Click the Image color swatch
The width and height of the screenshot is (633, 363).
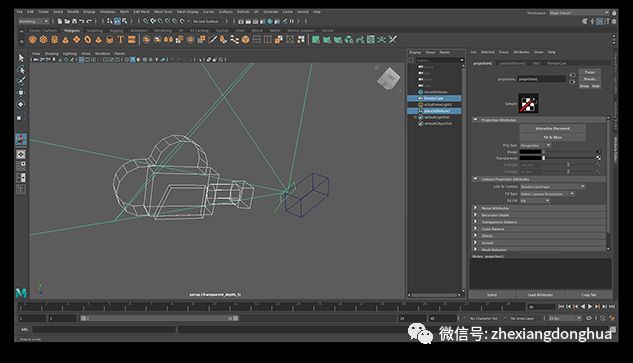tap(530, 152)
